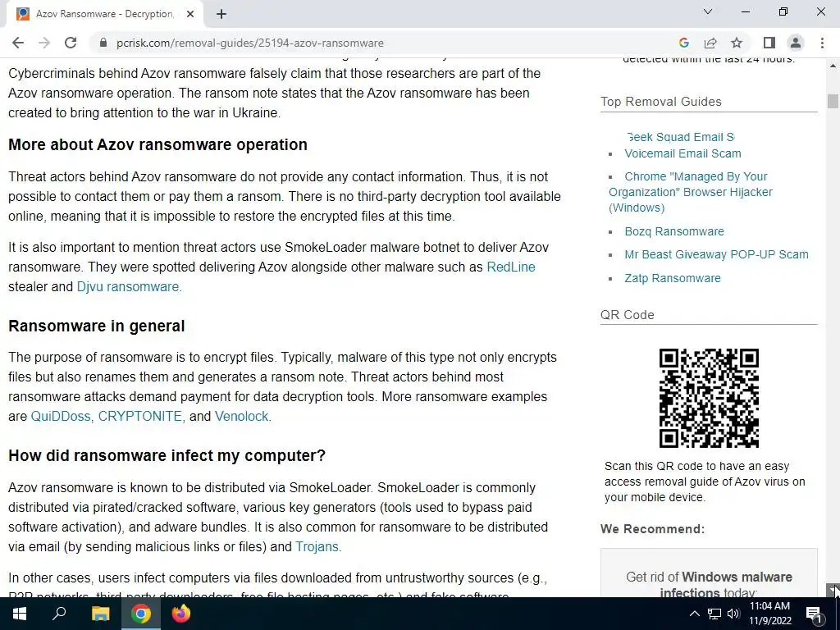The image size is (840, 630).
Task: Open Google icon in address bar
Action: [x=683, y=43]
